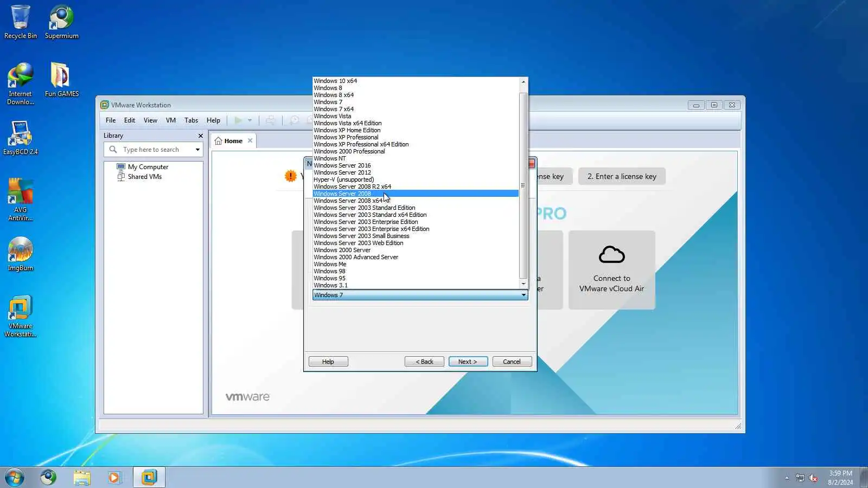Choose 'Windows XP Home Edition'
This screenshot has width=868, height=488.
coord(416,130)
